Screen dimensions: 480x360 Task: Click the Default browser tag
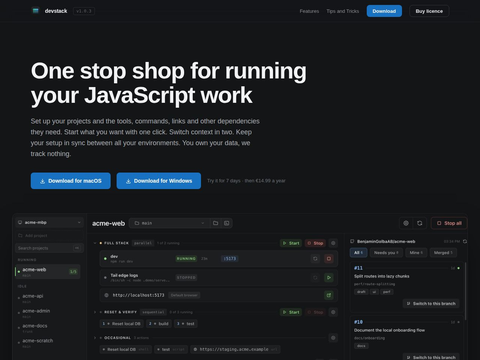tap(184, 295)
